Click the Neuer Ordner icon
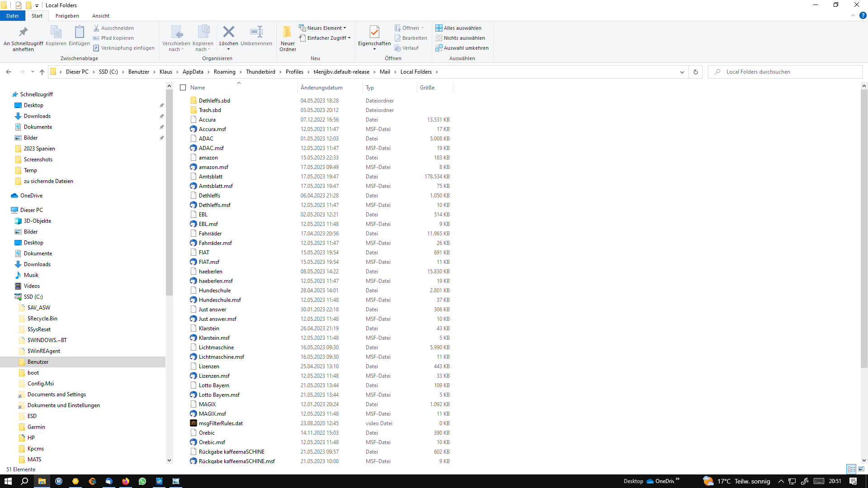The image size is (868, 488). pyautogui.click(x=288, y=32)
